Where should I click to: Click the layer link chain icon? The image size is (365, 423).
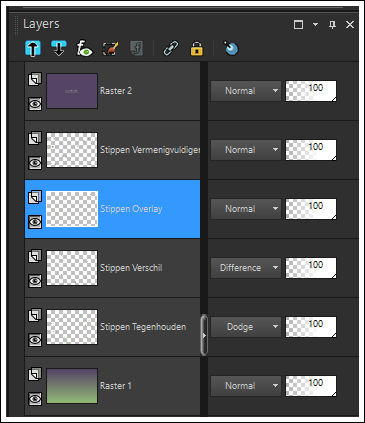[171, 49]
